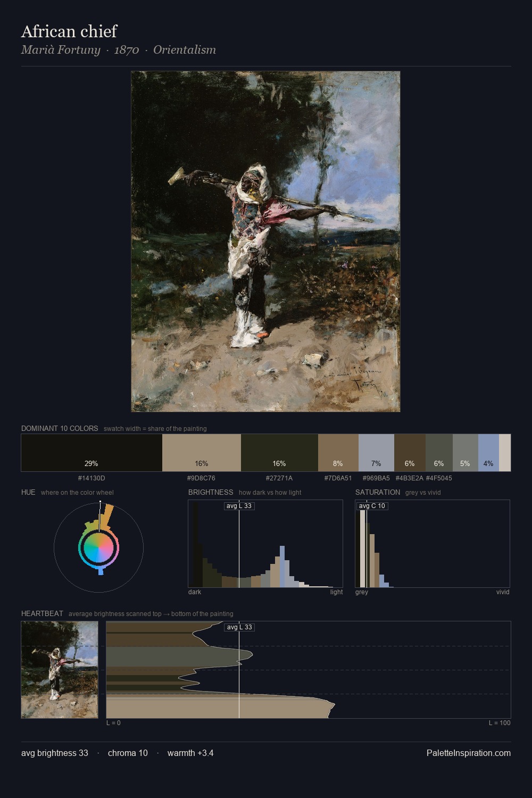Click the "DOMINANT 10 COLORS" heading
The image size is (532, 798).
[x=60, y=428]
